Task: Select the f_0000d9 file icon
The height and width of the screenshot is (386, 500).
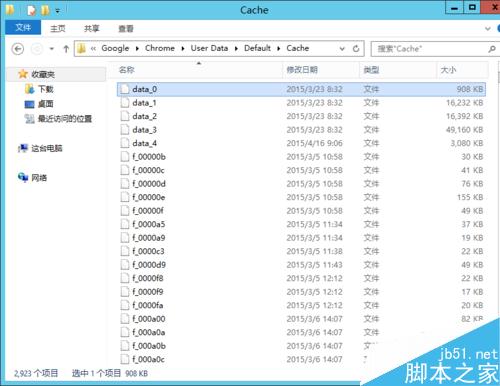Action: pyautogui.click(x=125, y=265)
